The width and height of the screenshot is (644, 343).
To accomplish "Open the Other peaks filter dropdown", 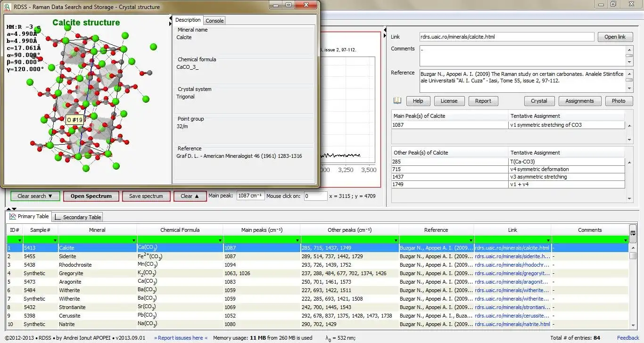I will [396, 240].
